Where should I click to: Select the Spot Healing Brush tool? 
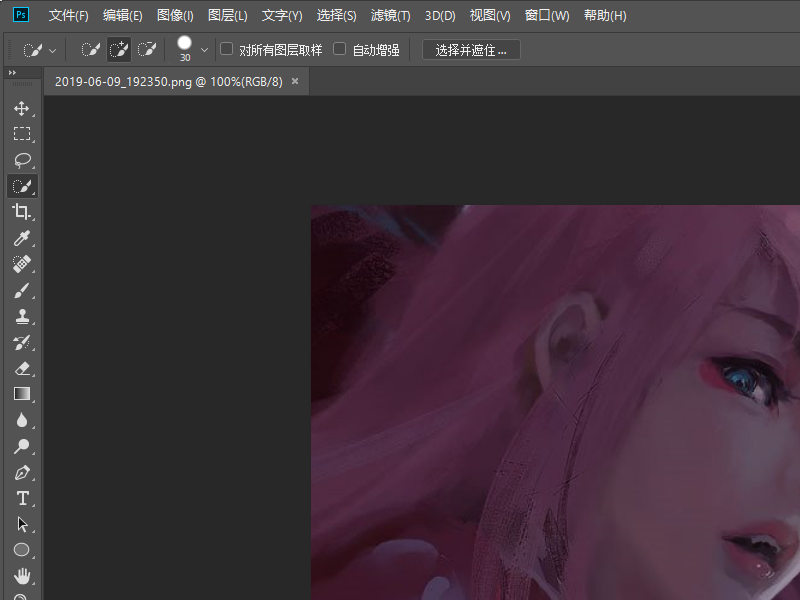(x=21, y=264)
